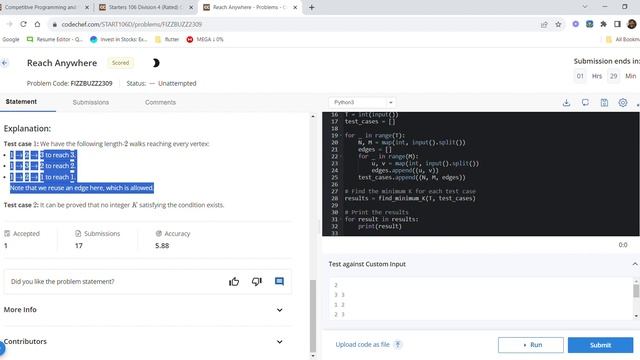Reload the page
640x360 pixels.
tap(23, 24)
